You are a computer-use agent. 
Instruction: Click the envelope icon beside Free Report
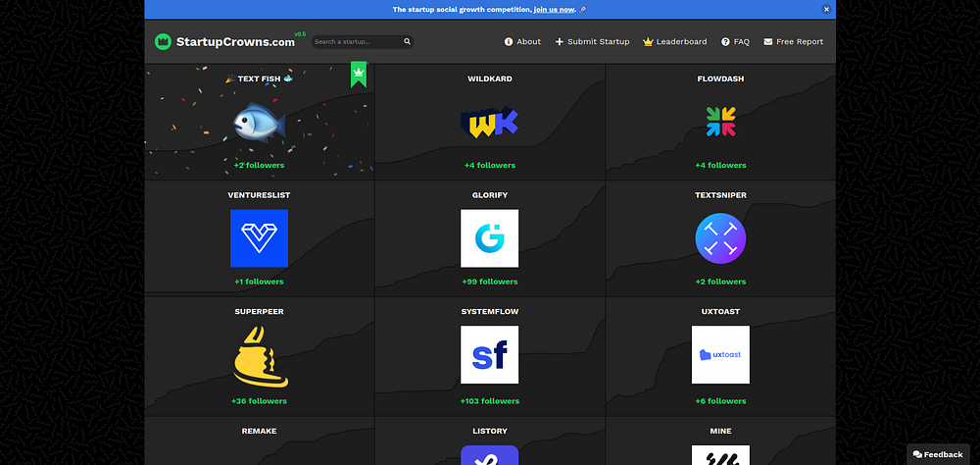pos(768,42)
